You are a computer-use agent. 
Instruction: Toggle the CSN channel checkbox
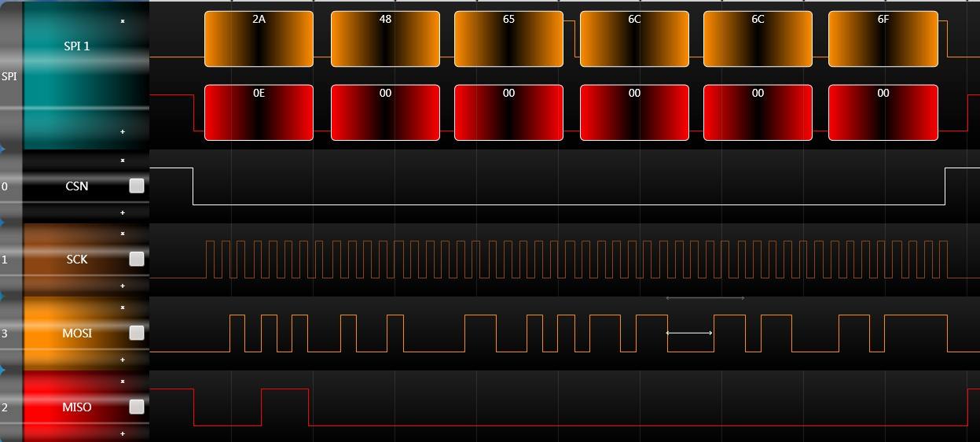coord(137,186)
